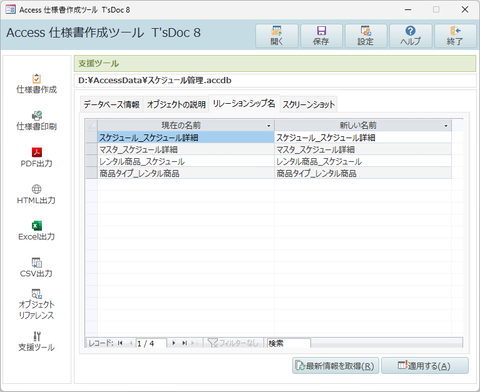Select the row selector for マスタ_スケジュール詳細

click(91, 149)
